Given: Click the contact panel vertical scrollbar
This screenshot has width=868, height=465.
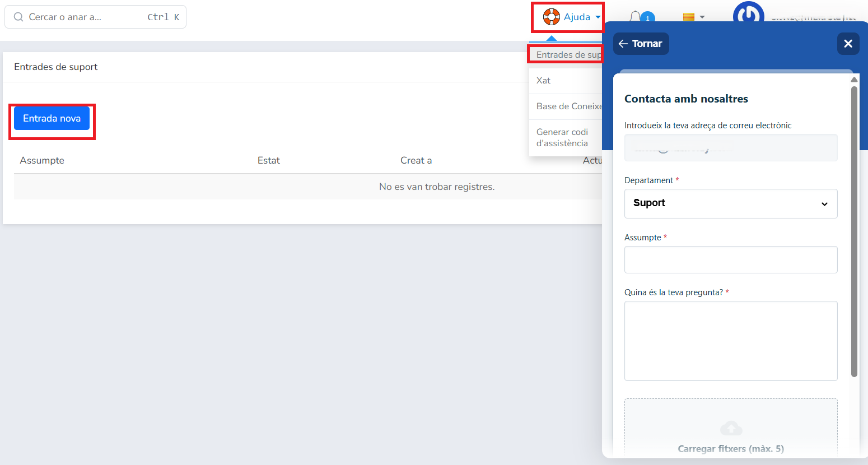Looking at the screenshot, I should pos(854,231).
